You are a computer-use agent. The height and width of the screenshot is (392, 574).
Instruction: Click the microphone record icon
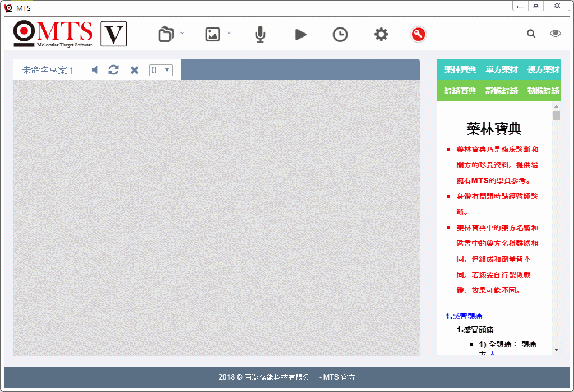tap(260, 35)
